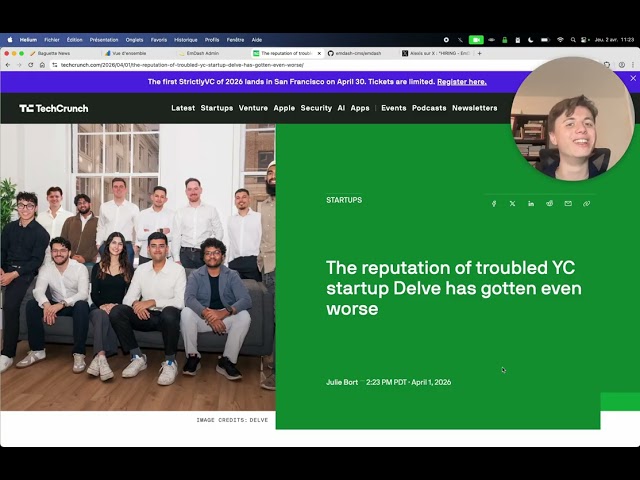This screenshot has height=480, width=640.
Task: Open author Julie Bort's page
Action: [342, 382]
